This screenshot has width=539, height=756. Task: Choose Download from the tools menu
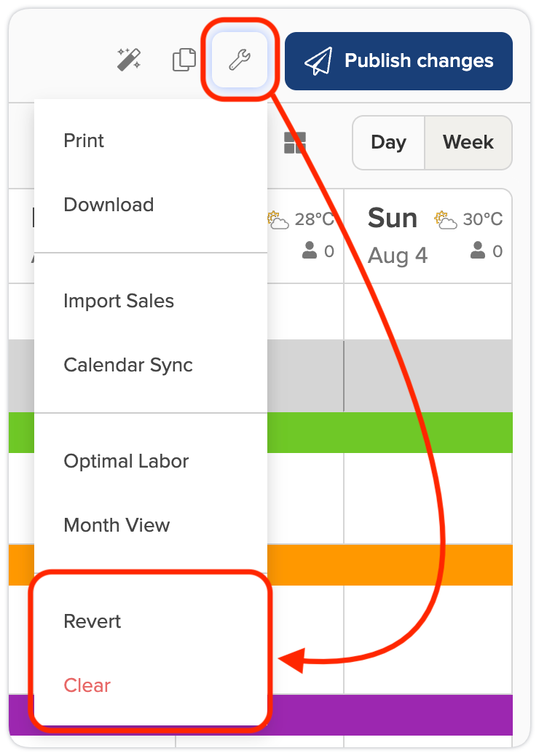pos(109,205)
